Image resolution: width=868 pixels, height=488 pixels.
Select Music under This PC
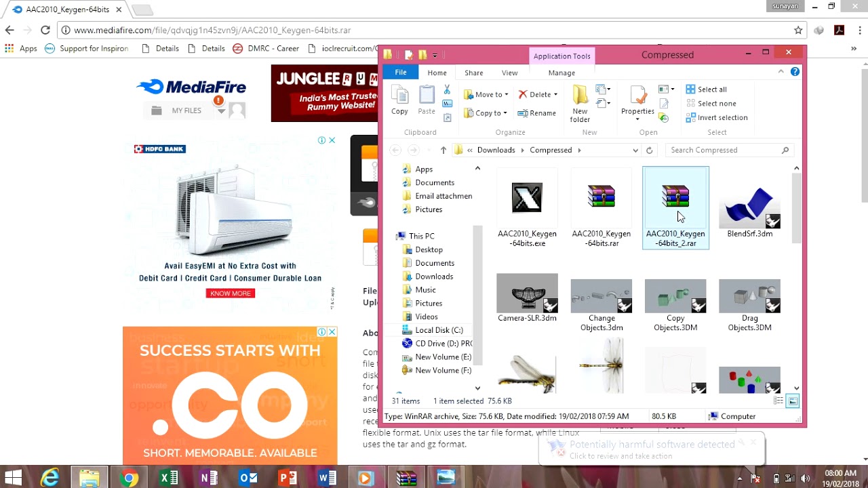425,290
